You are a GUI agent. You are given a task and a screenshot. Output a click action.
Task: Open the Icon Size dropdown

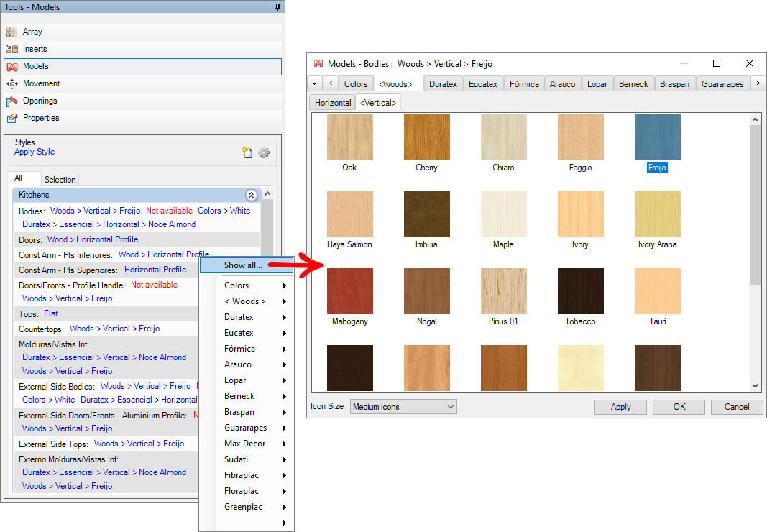403,407
